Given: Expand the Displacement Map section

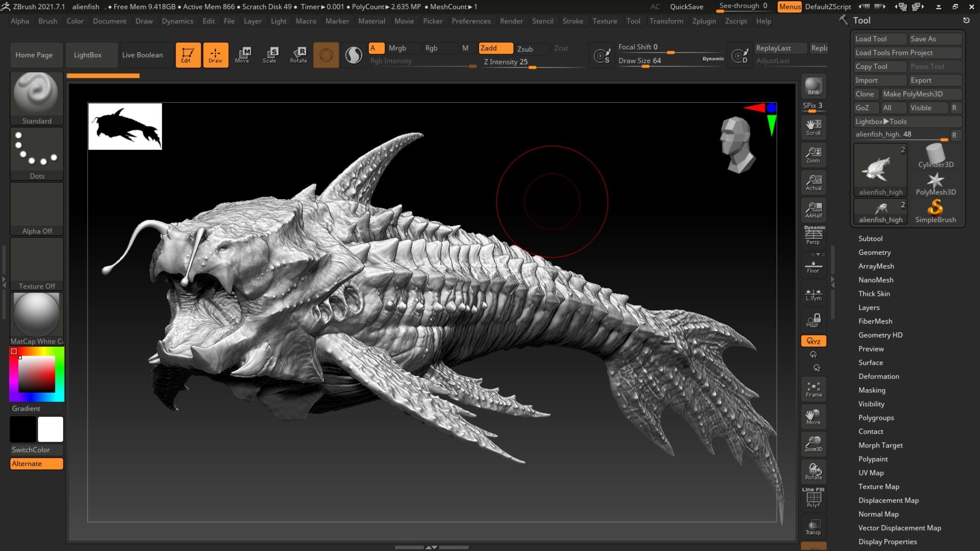Looking at the screenshot, I should [888, 500].
